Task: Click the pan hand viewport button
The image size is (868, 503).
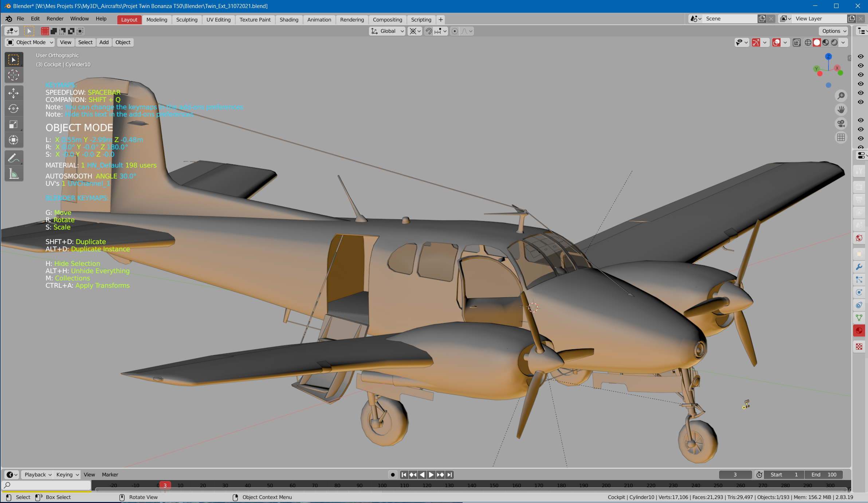Action: pos(841,110)
